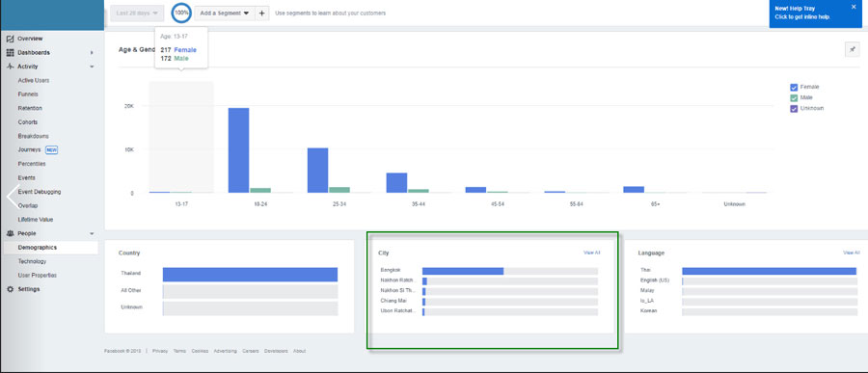The image size is (868, 373).
Task: Click the Malay language row
Action: coord(748,291)
